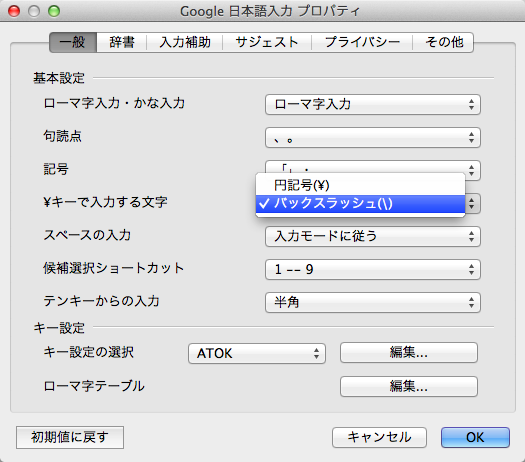Open the 候補選択ショートカット 1 -- 9 dropdown

pyautogui.click(x=373, y=270)
